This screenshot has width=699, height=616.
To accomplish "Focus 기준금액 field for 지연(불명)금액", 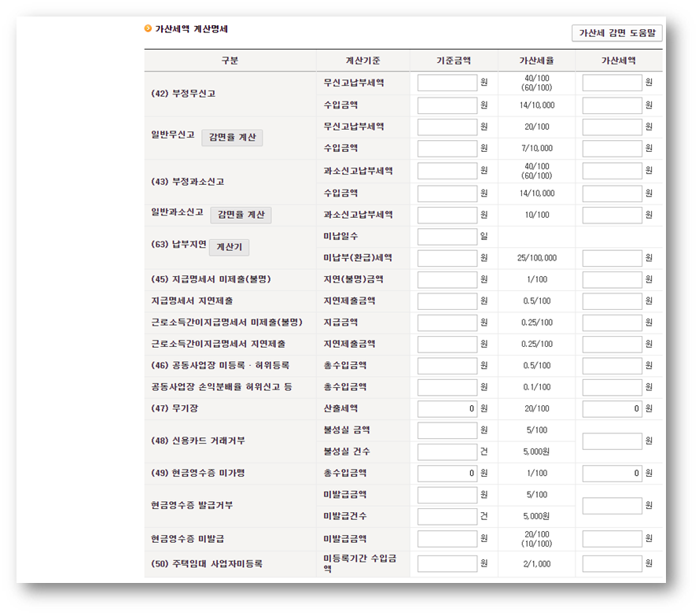I will pyautogui.click(x=447, y=279).
